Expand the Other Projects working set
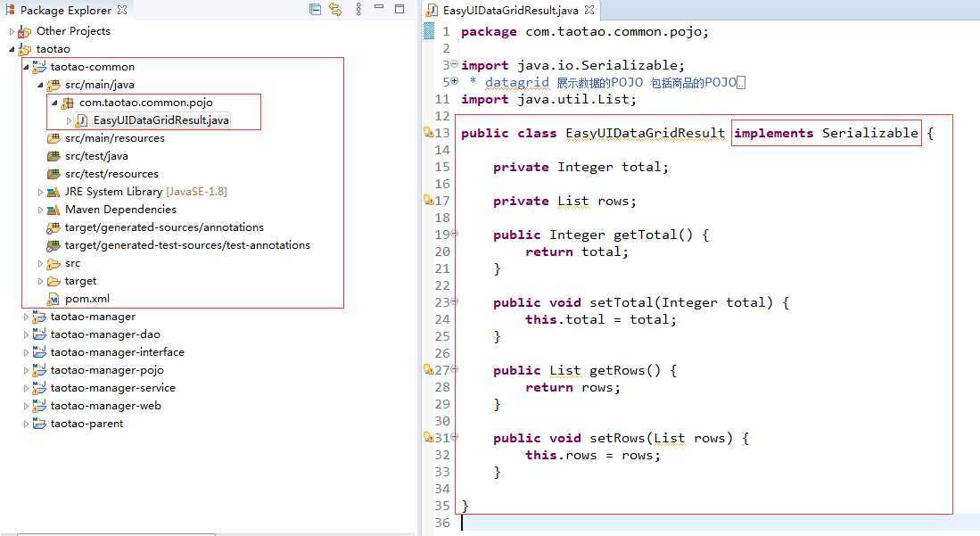 (12, 31)
